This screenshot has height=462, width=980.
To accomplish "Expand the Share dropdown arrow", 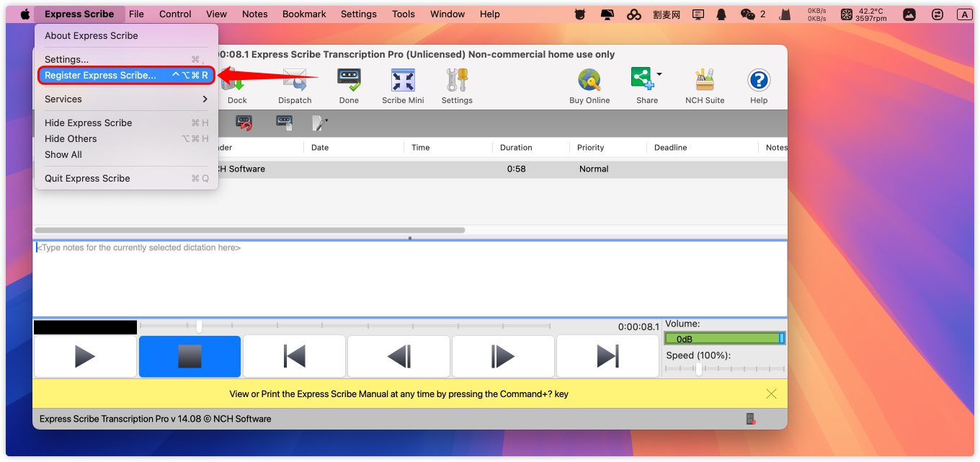I will click(659, 74).
